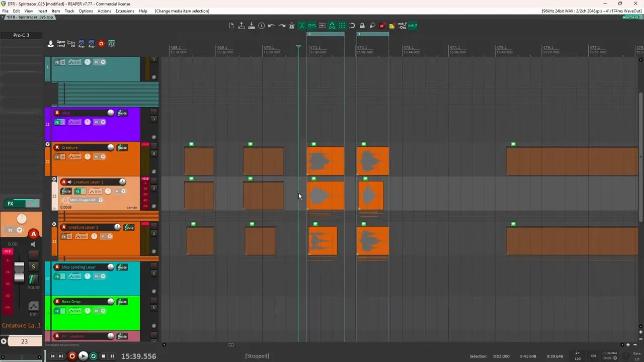Click the red record circle icon near Open rend

tap(101, 44)
